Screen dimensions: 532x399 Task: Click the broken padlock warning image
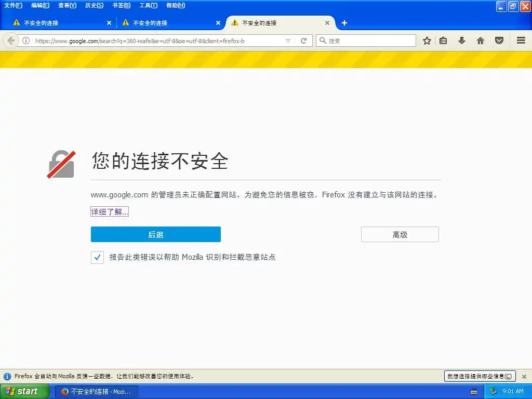[x=61, y=164]
